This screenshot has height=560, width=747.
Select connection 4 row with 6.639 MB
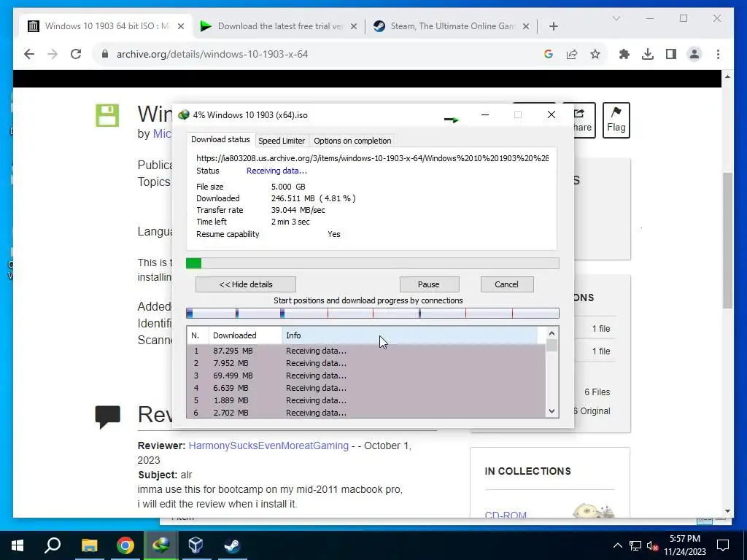(x=366, y=388)
